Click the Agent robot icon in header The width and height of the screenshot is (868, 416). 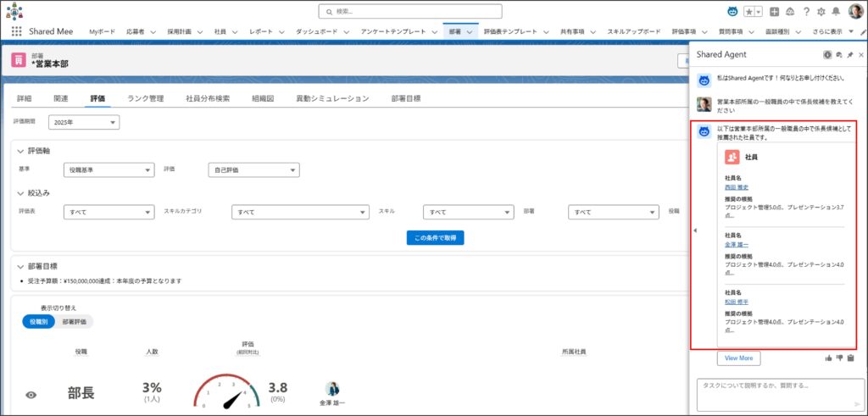[732, 12]
